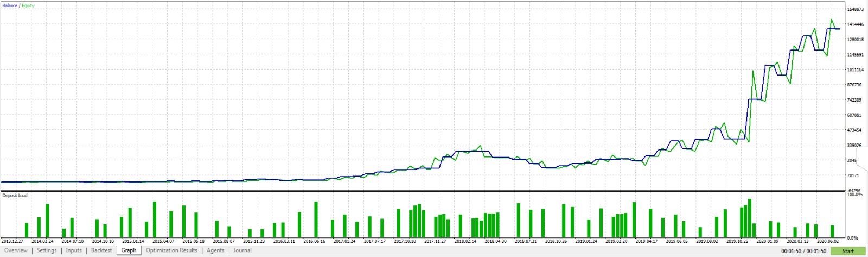Click the 2015.04.07 date label
The height and width of the screenshot is (257, 868).
(x=163, y=241)
